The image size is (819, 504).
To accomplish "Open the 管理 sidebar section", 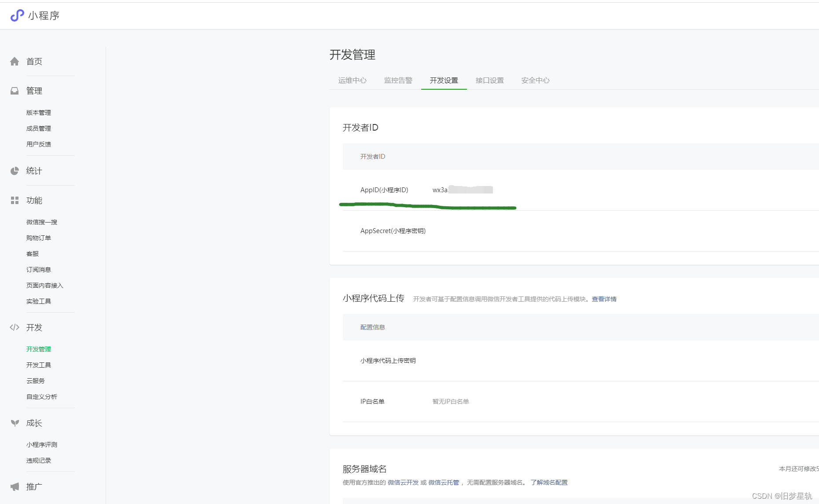I will tap(34, 91).
